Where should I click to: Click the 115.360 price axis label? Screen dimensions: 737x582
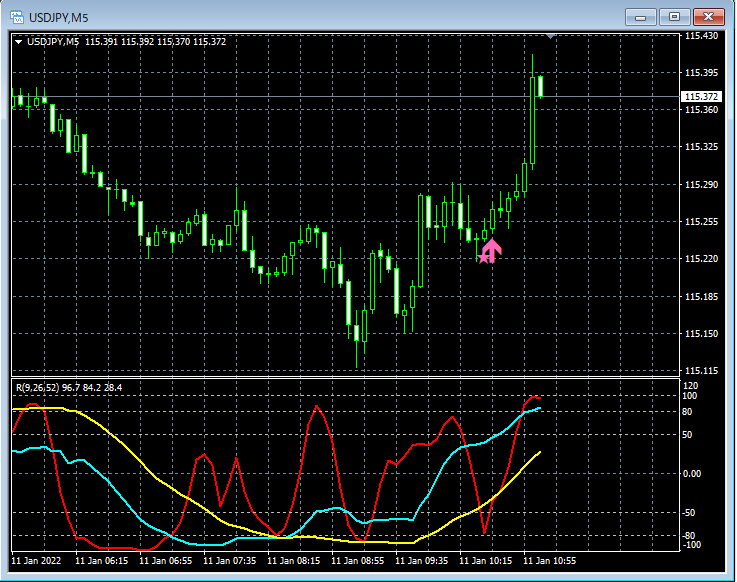tap(701, 110)
